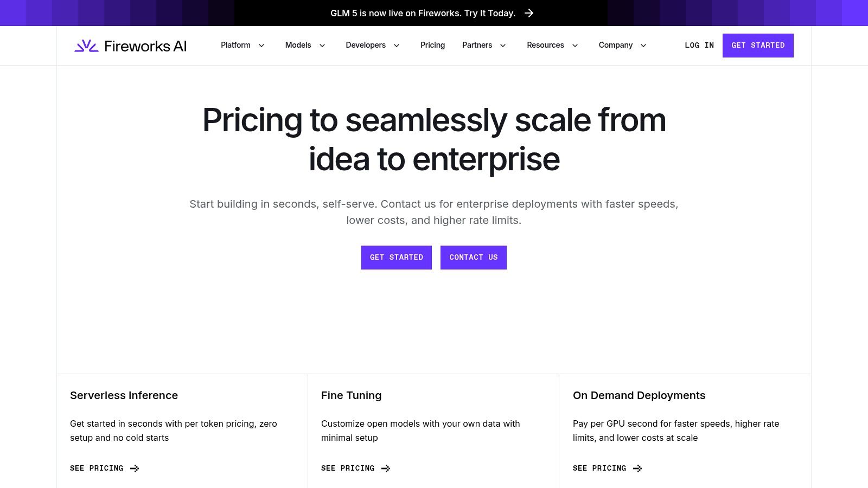Click the LOG IN link
The width and height of the screenshot is (868, 488).
coord(699,46)
